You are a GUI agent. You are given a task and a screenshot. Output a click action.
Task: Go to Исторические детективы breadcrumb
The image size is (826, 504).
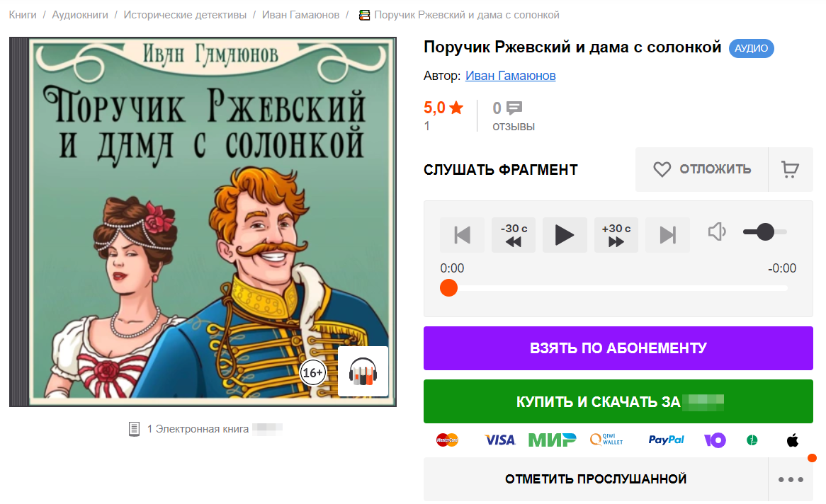[185, 15]
